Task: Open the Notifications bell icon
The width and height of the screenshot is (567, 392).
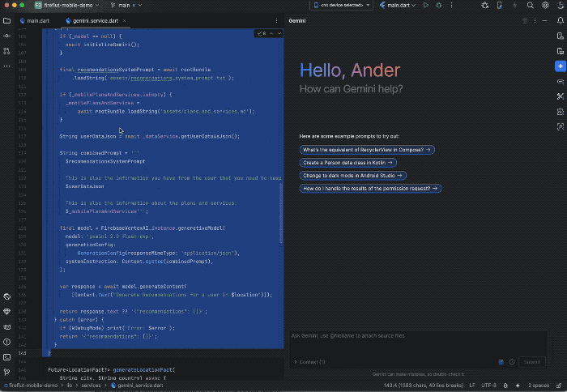Action: pyautogui.click(x=561, y=21)
